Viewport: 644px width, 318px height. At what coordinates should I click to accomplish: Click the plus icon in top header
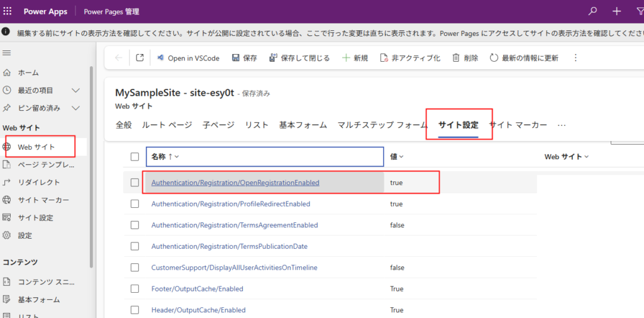tap(616, 11)
